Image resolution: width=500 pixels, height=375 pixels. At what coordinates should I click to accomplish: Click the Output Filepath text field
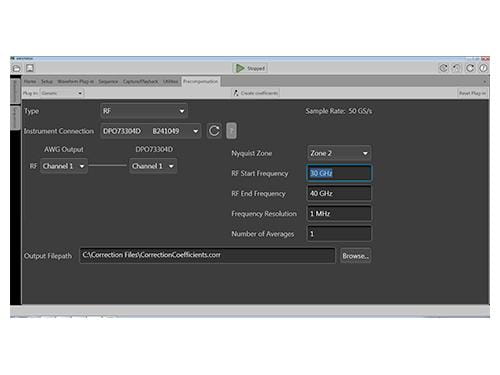point(207,255)
